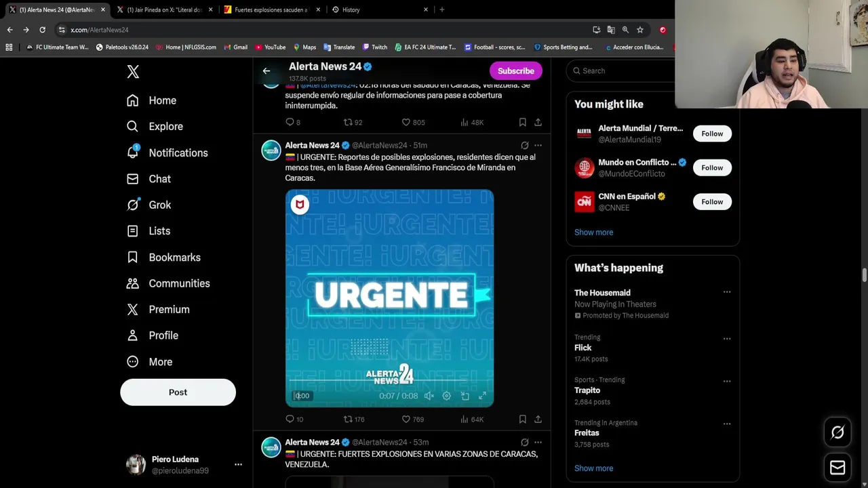Open the Flick trending topic
The image size is (868, 488).
pyautogui.click(x=583, y=348)
